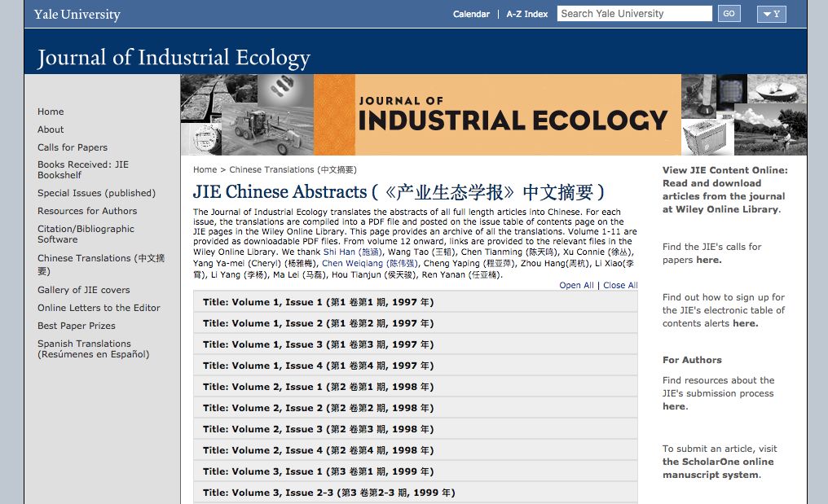Click Close All to collapse all issues
Screen dimensions: 828x504
coord(621,285)
